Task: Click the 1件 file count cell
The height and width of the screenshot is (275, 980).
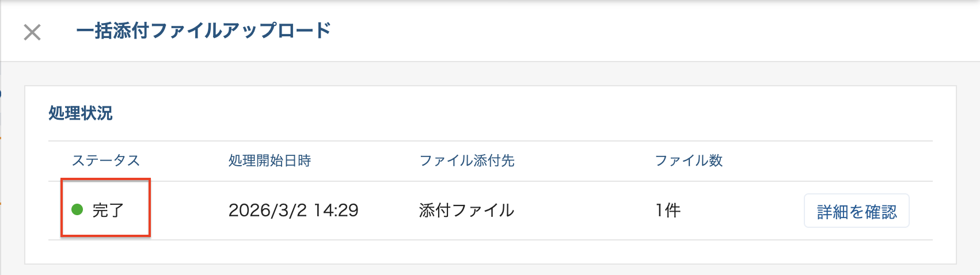Action: coord(668,211)
